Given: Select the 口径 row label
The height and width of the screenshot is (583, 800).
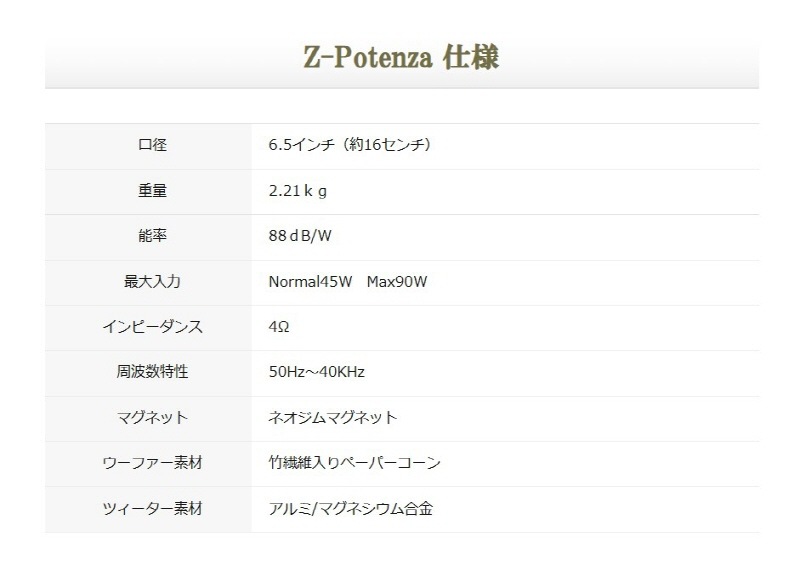Looking at the screenshot, I should 152,145.
